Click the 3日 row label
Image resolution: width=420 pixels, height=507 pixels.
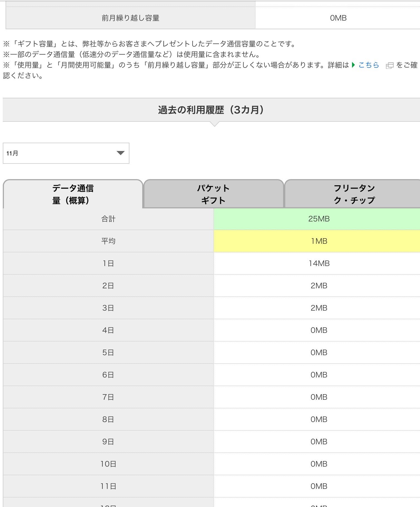point(108,308)
